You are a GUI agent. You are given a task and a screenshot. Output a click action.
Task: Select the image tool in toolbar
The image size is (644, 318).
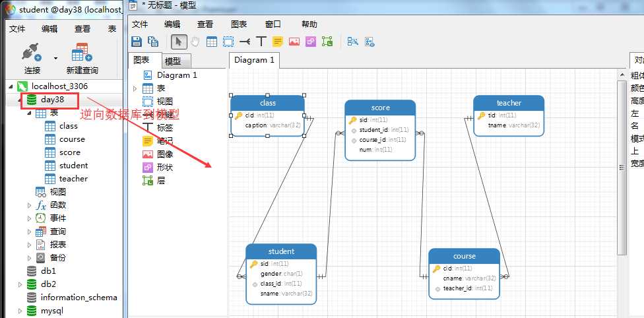coord(294,42)
